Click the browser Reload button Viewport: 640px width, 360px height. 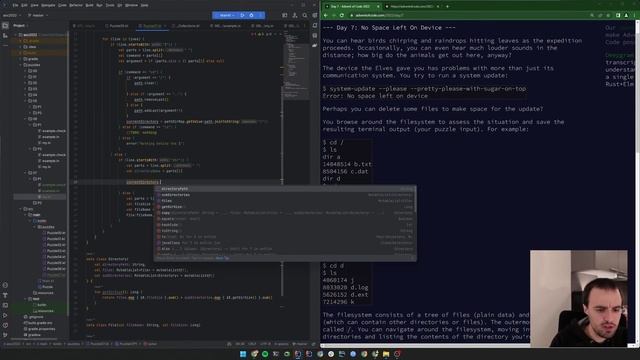[x=342, y=16]
